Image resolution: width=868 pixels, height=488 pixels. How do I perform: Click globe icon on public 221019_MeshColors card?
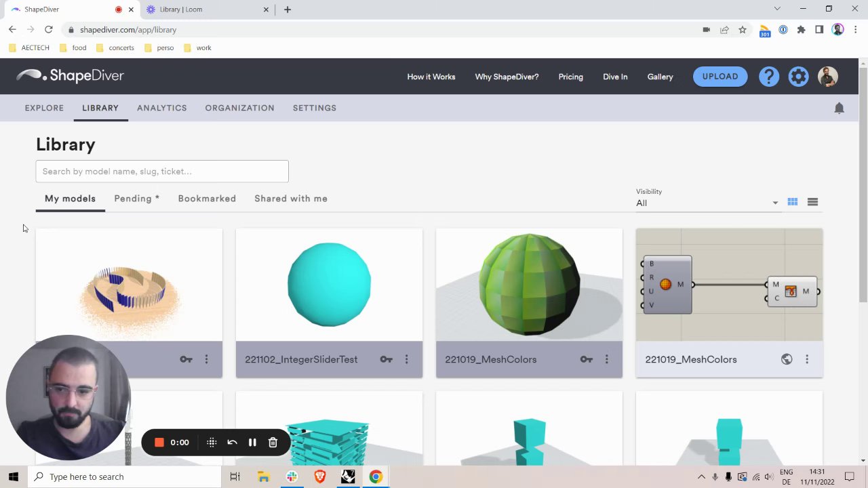click(x=787, y=359)
